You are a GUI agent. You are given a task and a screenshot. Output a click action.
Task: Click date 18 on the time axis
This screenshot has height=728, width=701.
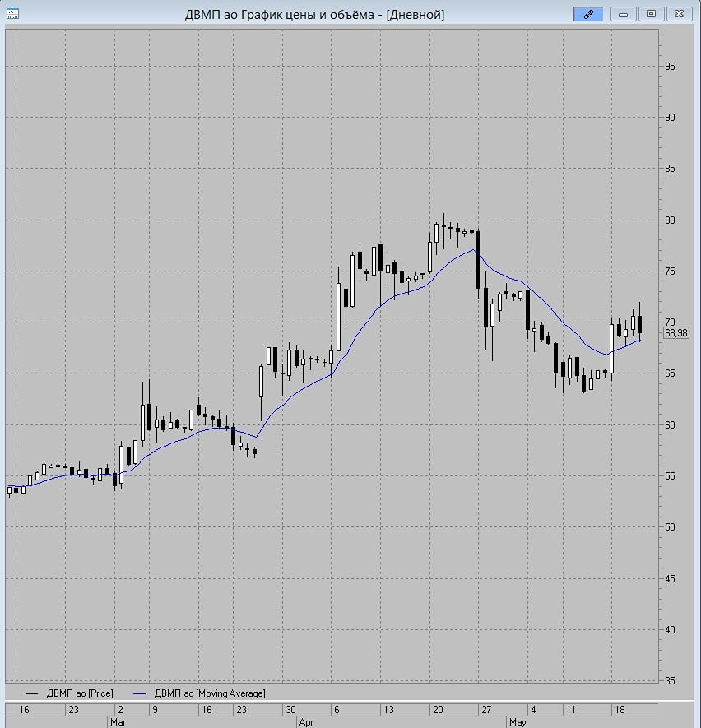click(620, 709)
